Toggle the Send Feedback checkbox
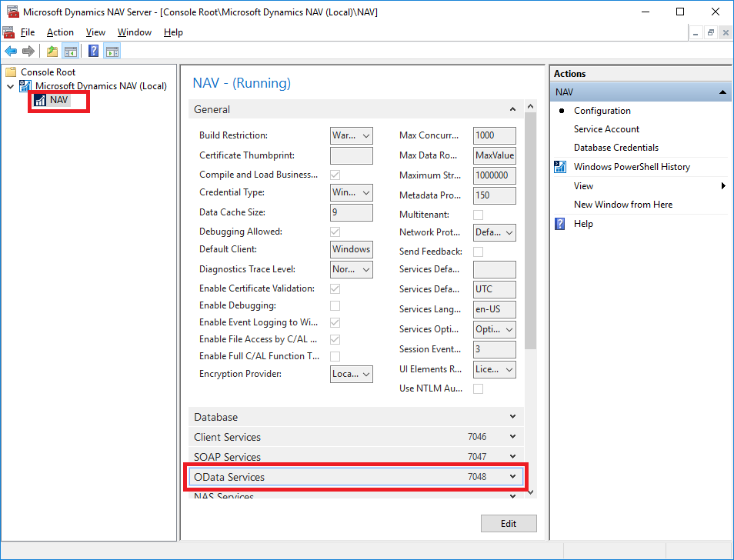The height and width of the screenshot is (560, 734). (x=479, y=252)
